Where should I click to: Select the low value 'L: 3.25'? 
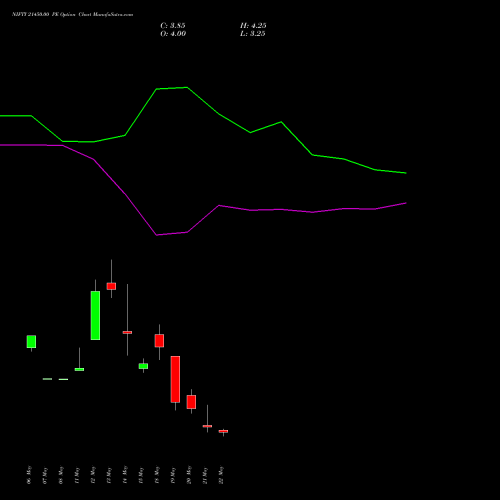click(x=253, y=34)
